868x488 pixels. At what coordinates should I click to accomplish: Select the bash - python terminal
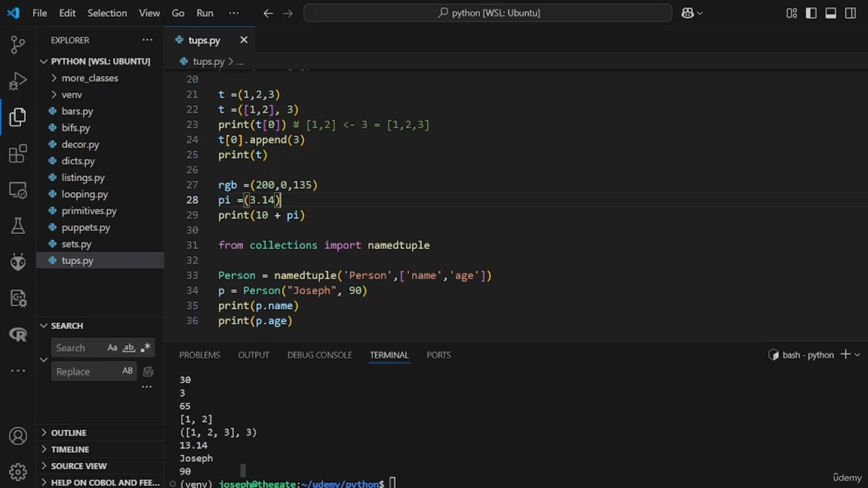tap(801, 354)
